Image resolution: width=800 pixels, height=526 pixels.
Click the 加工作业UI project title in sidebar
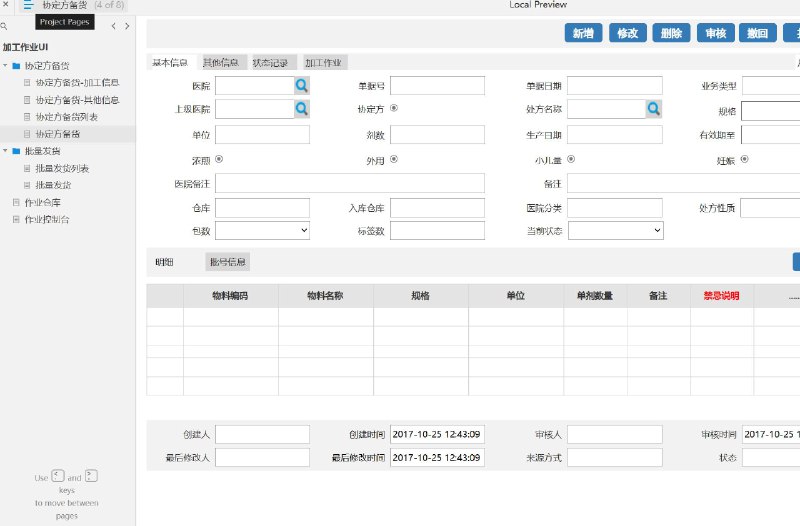[26, 47]
